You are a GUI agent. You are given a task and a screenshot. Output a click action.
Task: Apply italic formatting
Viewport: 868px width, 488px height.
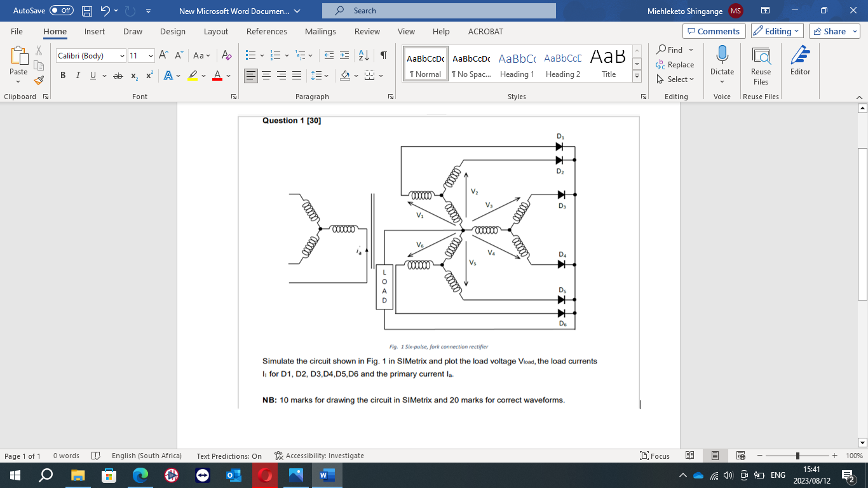pos(77,75)
